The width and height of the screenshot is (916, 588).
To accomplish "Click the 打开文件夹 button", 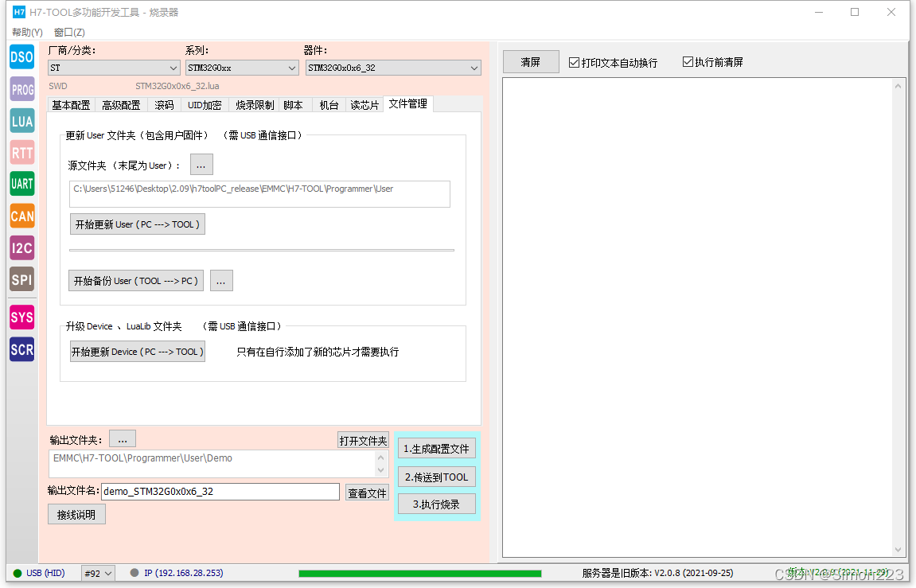I will click(x=364, y=440).
